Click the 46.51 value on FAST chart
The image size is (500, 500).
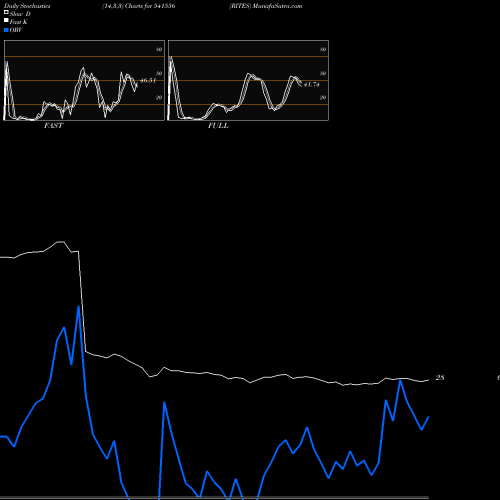(x=148, y=80)
